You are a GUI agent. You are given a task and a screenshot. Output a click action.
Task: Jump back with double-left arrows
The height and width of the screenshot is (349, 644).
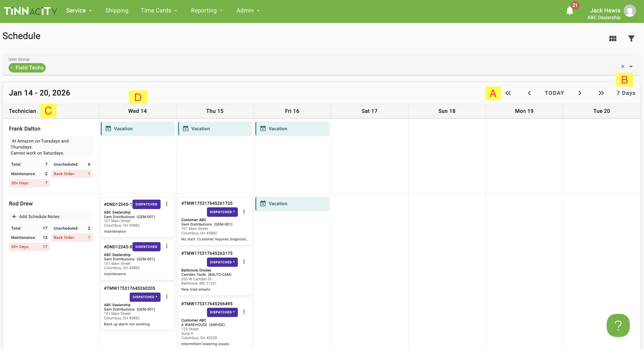click(508, 93)
